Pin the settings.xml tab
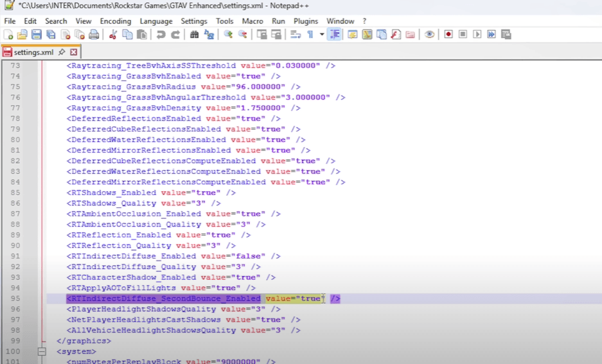Image resolution: width=602 pixels, height=364 pixels. [62, 52]
